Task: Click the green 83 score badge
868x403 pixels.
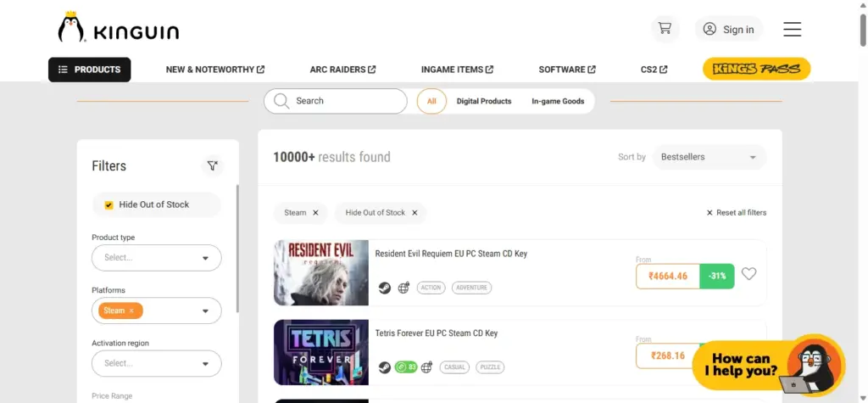Action: 406,367
